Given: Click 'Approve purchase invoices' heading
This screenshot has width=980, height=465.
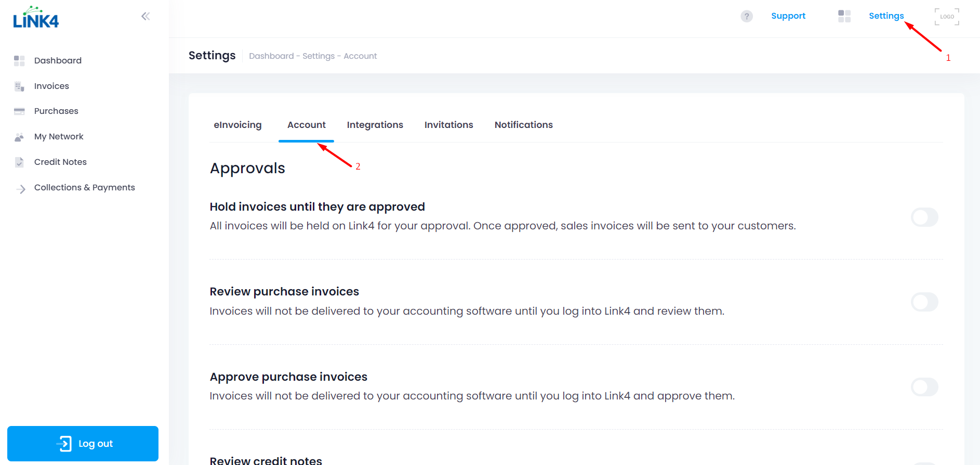Looking at the screenshot, I should point(288,377).
